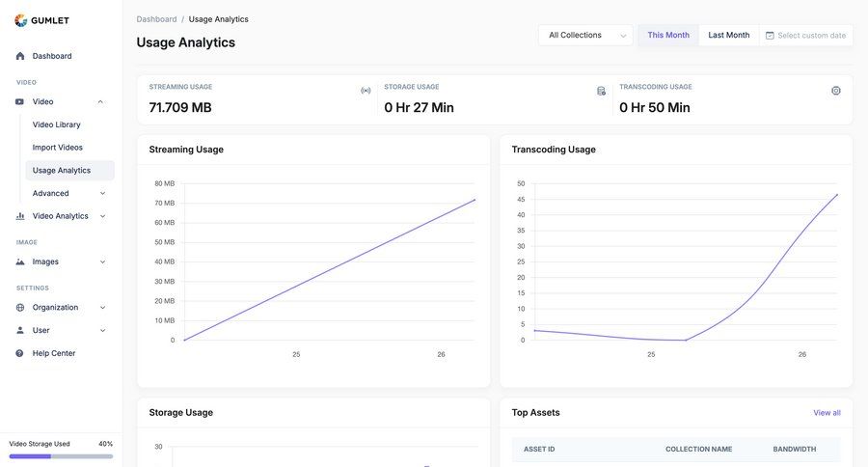Click the Organization globe icon

[x=20, y=308]
